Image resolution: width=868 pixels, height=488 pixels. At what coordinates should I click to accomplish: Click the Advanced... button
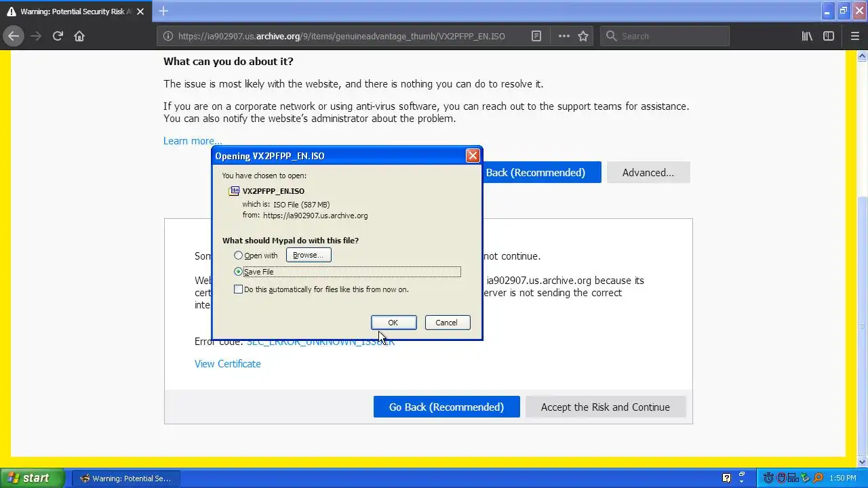click(648, 172)
